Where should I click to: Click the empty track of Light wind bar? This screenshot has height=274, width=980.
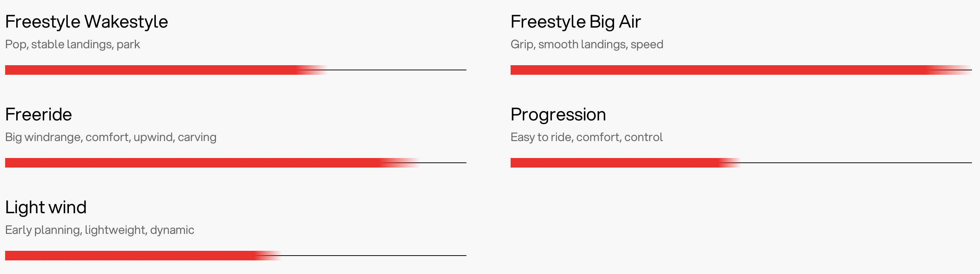click(x=374, y=255)
